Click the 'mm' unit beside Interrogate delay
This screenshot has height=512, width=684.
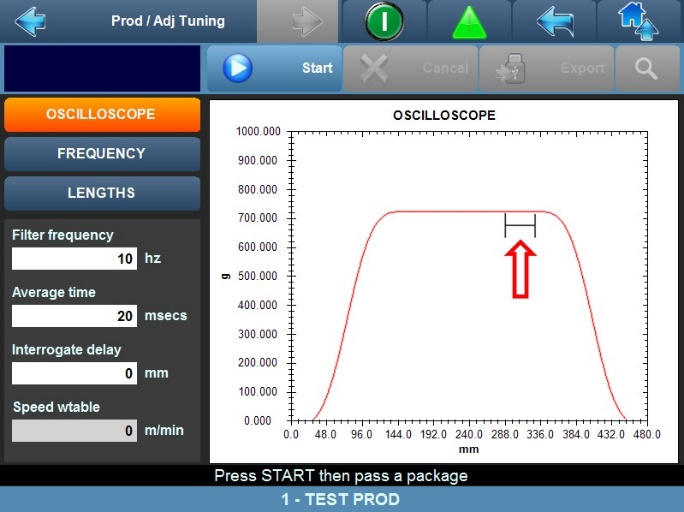(x=156, y=373)
